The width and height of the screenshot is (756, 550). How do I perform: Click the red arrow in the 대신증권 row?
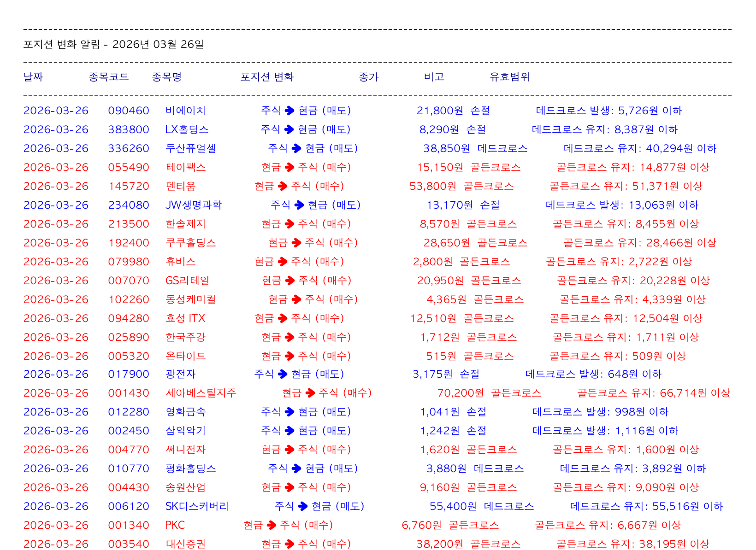pyautogui.click(x=289, y=544)
